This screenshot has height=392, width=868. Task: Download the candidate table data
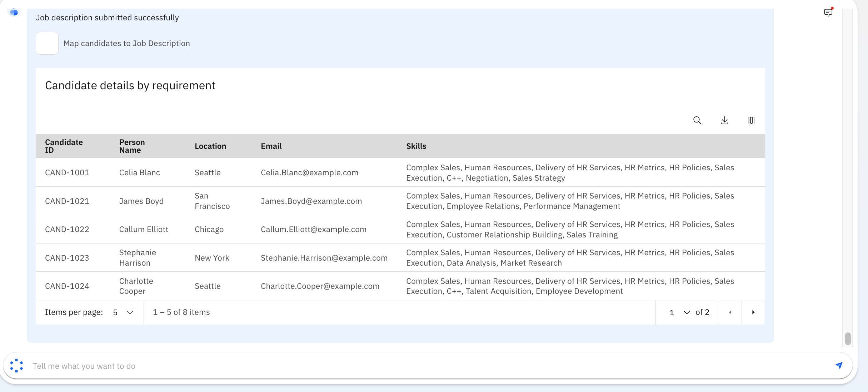tap(724, 120)
